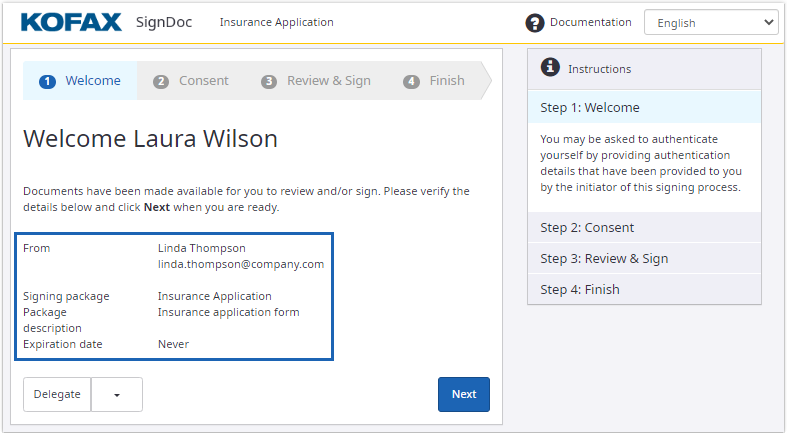Open the English language dropdown

(x=710, y=23)
